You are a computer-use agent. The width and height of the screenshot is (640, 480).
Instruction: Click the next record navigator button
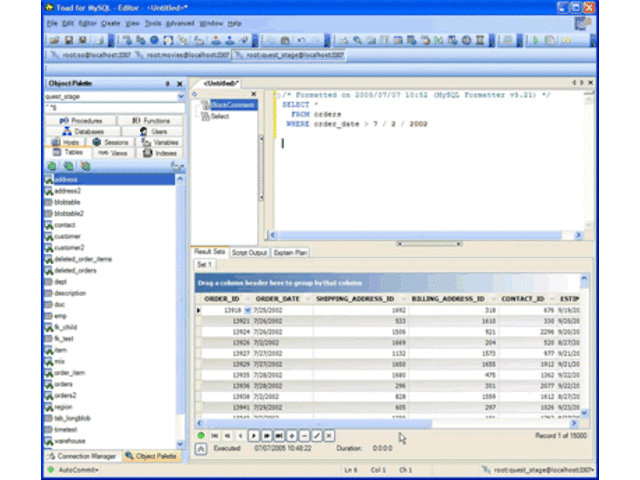coord(254,436)
